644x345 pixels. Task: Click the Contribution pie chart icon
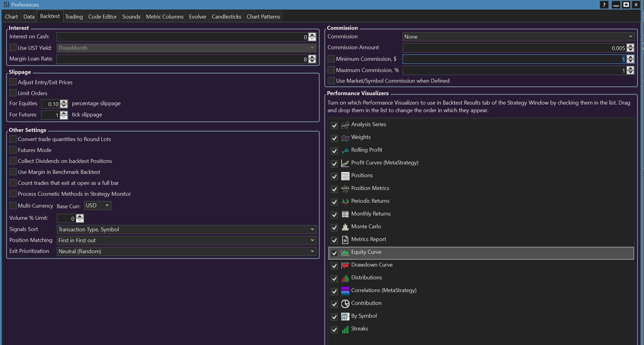[x=345, y=303]
